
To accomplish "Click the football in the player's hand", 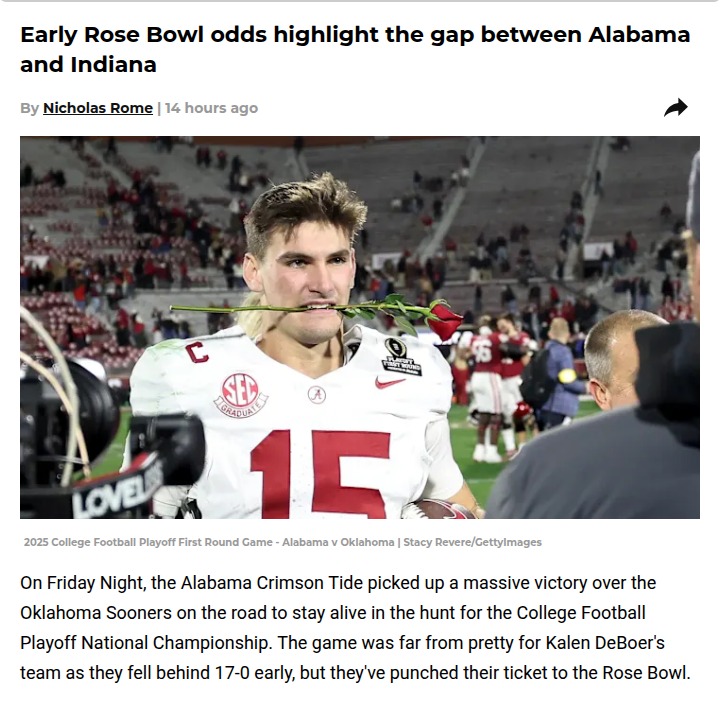I will [x=440, y=509].
